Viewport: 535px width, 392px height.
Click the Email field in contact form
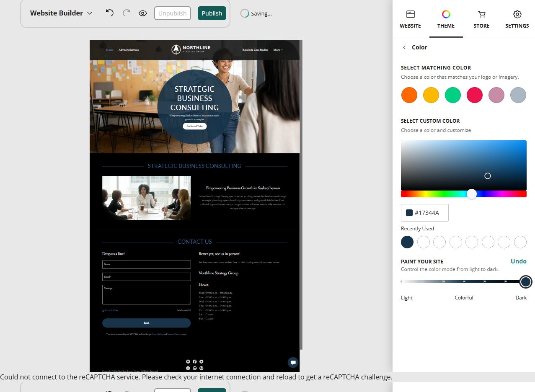(146, 277)
